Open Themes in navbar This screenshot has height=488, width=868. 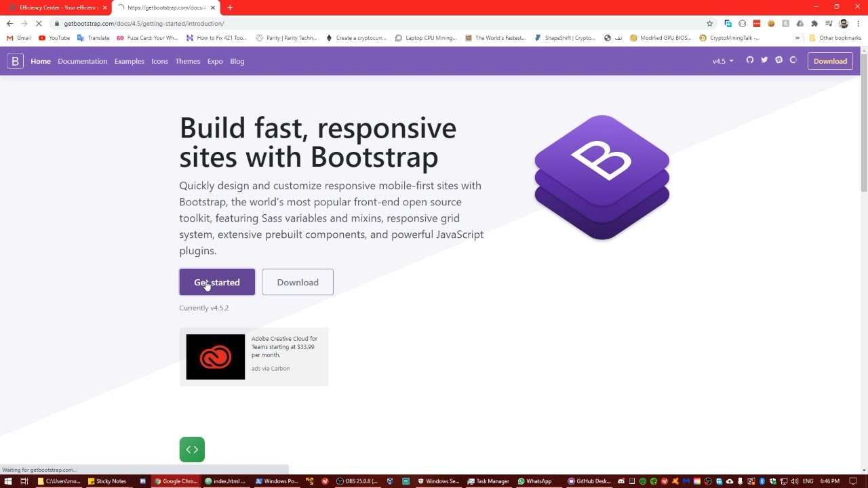click(x=188, y=61)
